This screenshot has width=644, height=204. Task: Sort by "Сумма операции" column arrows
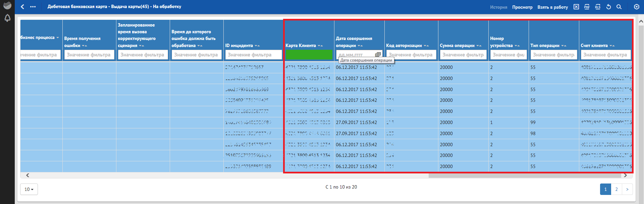coord(479,46)
